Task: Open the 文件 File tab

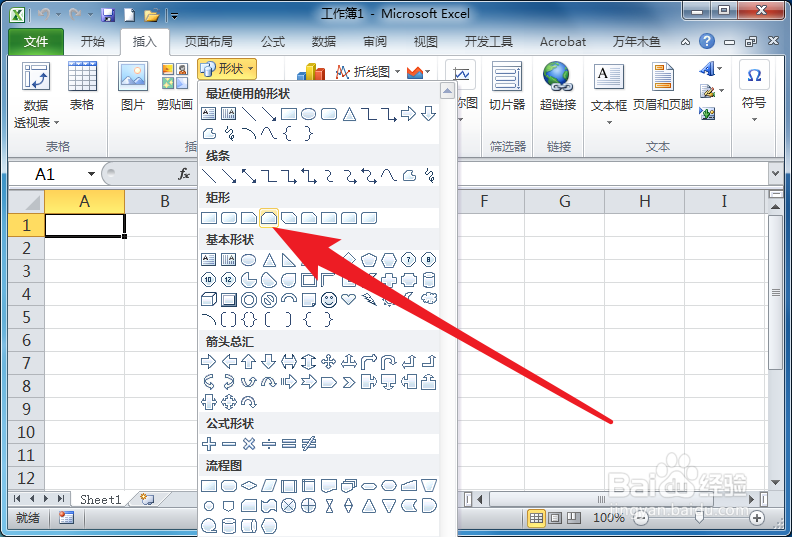Action: 36,41
